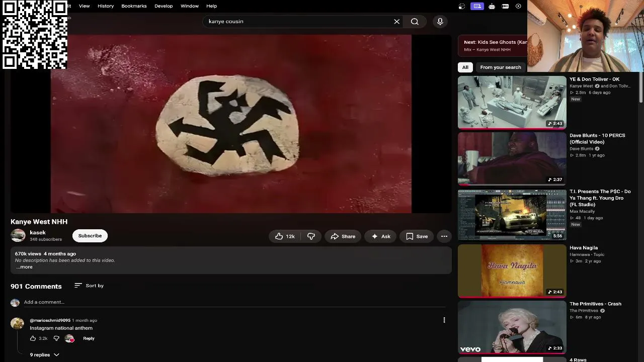Expand the 9 replies thread
644x362 pixels.
tap(44, 355)
